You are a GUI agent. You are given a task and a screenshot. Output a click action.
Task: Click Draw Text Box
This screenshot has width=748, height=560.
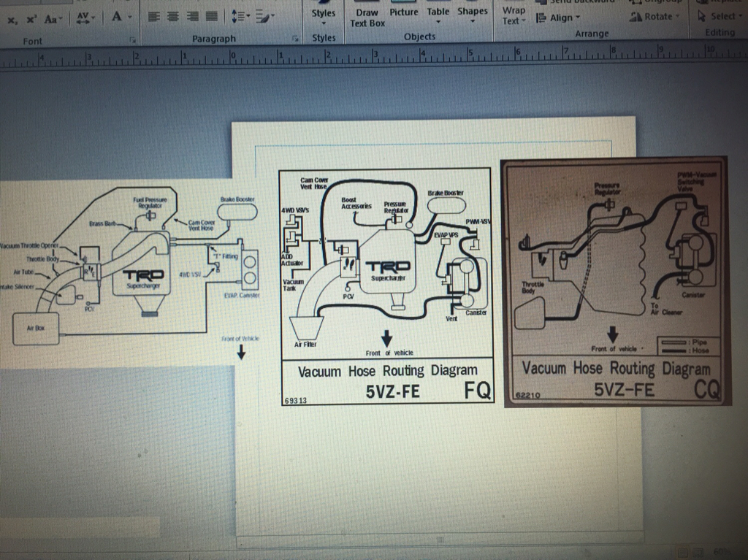pos(367,18)
